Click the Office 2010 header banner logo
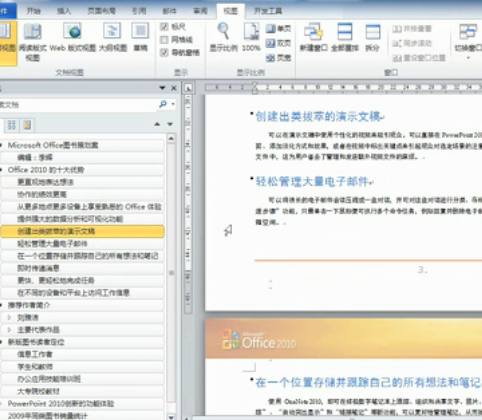Image resolution: width=482 pixels, height=420 pixels. click(259, 340)
